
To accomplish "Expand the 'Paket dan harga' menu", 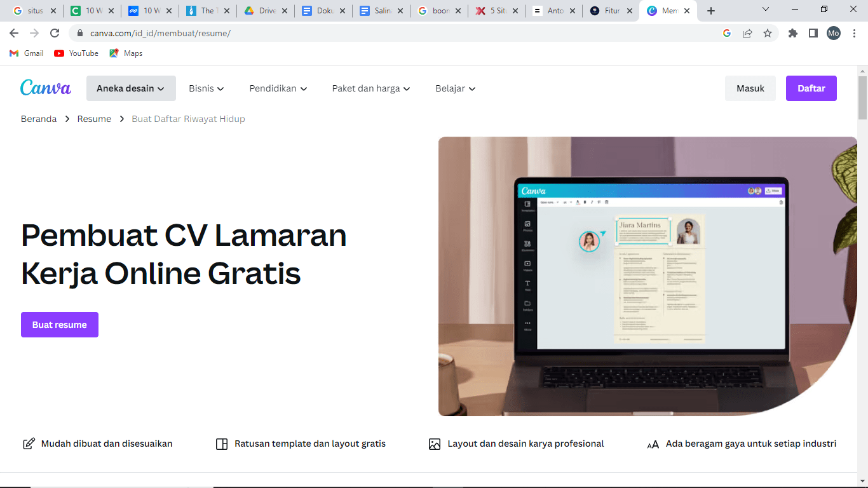I will (x=371, y=88).
